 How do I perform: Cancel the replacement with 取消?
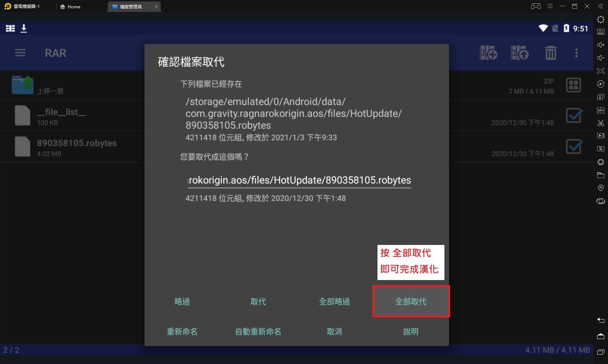pos(334,331)
